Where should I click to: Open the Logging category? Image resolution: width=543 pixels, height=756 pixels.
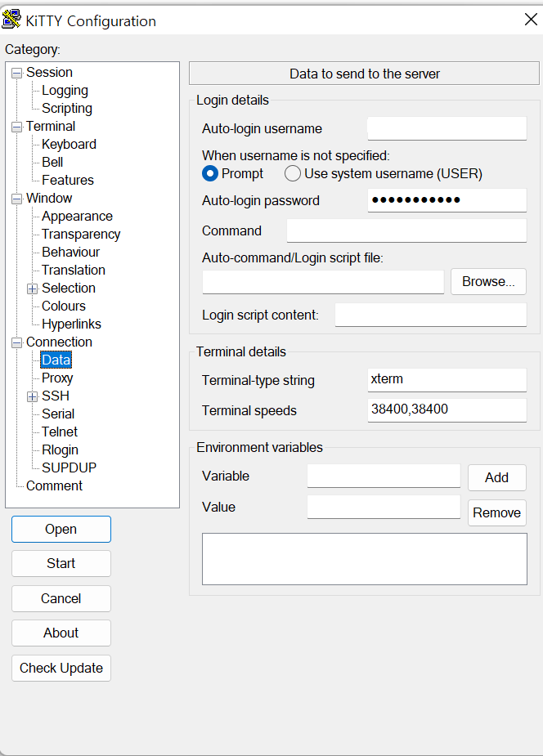65,91
